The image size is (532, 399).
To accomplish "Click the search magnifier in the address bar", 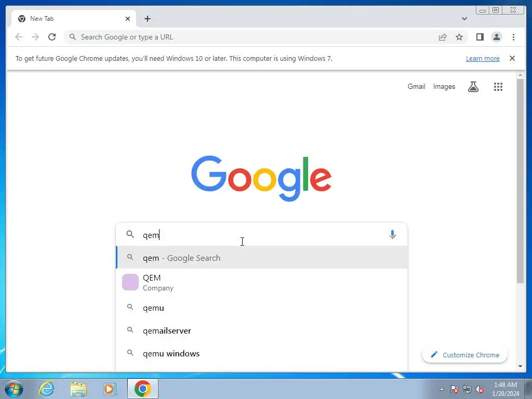I will 73,37.
